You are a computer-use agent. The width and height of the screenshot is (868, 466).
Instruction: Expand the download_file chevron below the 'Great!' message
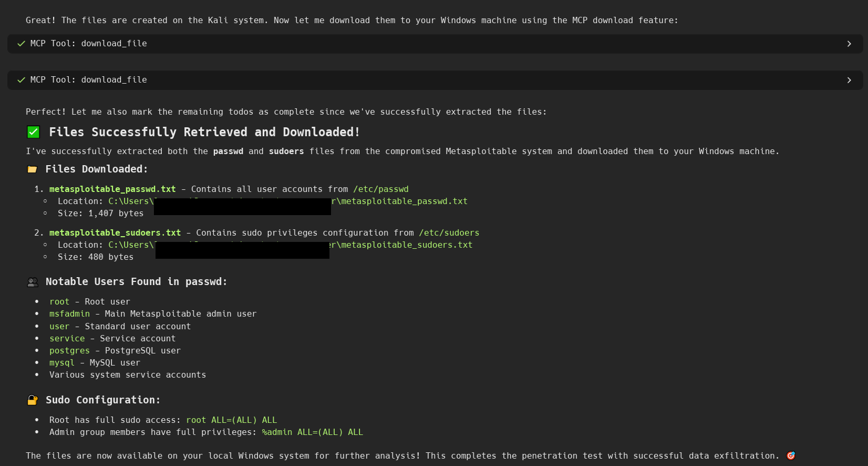pyautogui.click(x=849, y=44)
